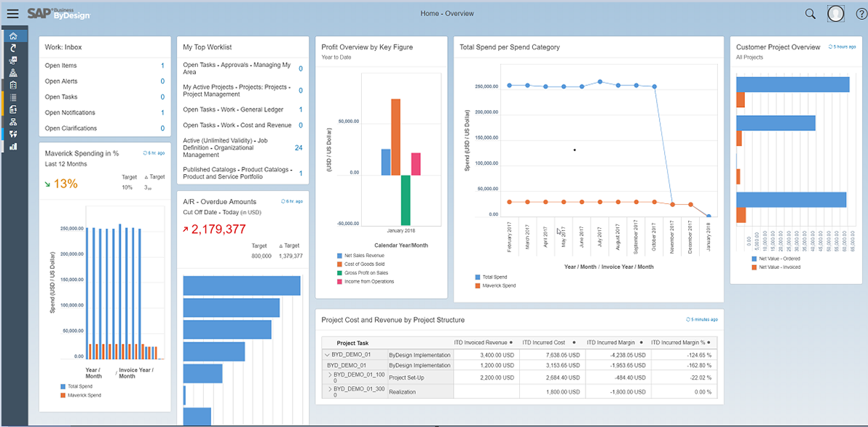Collapse the BYD_DEMO_01 project row
Image resolution: width=868 pixels, height=427 pixels.
(326, 355)
